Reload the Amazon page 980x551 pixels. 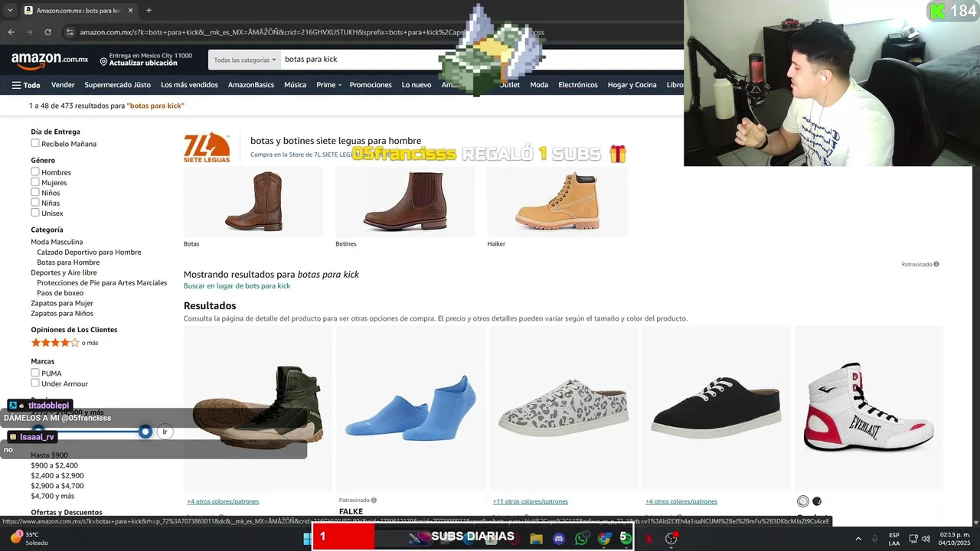(47, 32)
